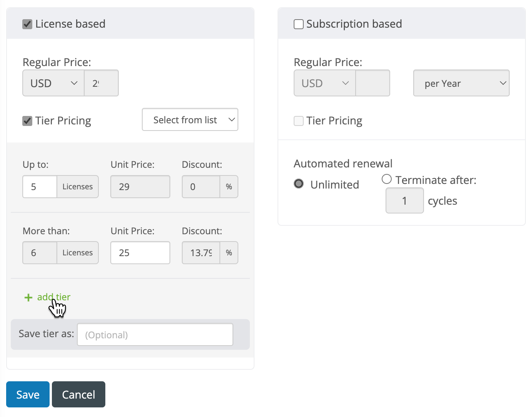Click the Up to: label
Screen dimensions: 532x417
(35, 165)
